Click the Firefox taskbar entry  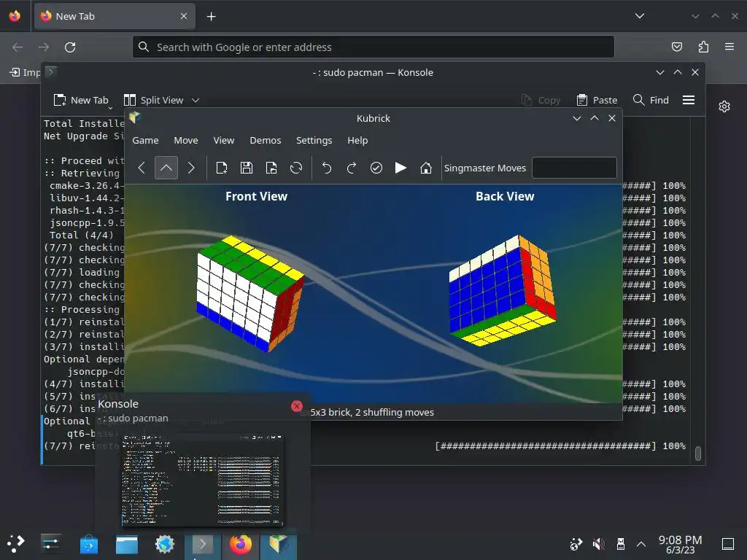point(241,544)
